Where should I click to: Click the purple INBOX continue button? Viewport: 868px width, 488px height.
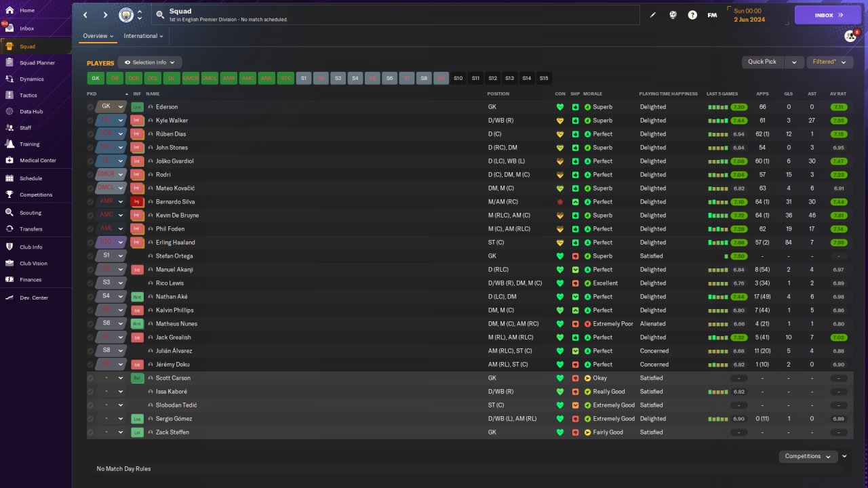828,15
